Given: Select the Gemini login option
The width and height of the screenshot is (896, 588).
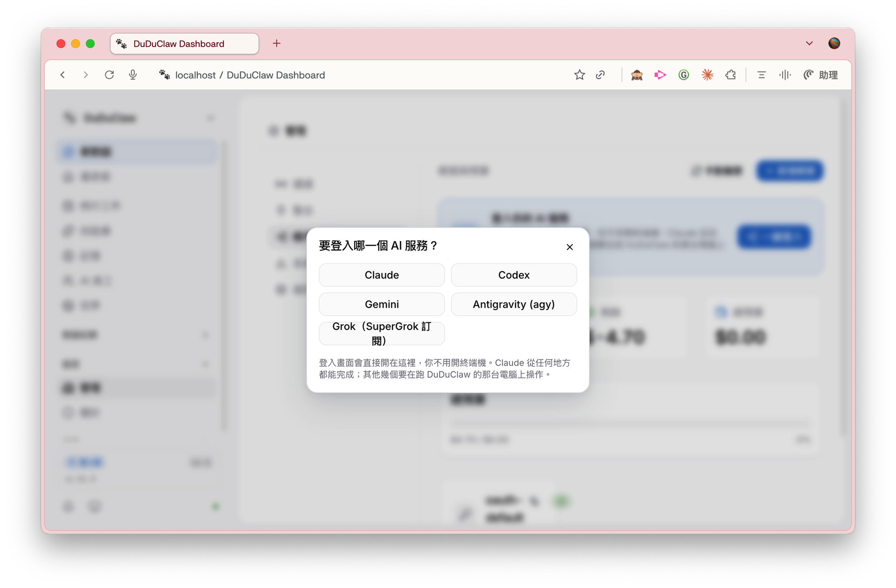Looking at the screenshot, I should (x=382, y=304).
